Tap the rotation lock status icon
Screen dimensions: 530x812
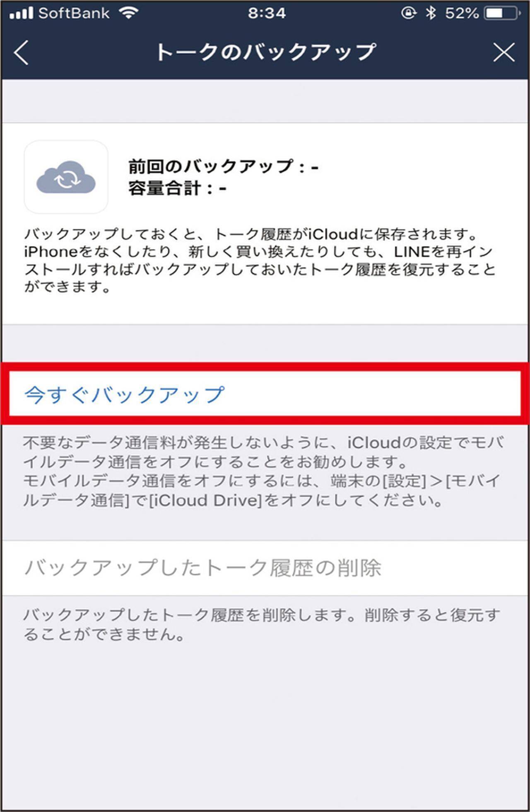[x=408, y=13]
